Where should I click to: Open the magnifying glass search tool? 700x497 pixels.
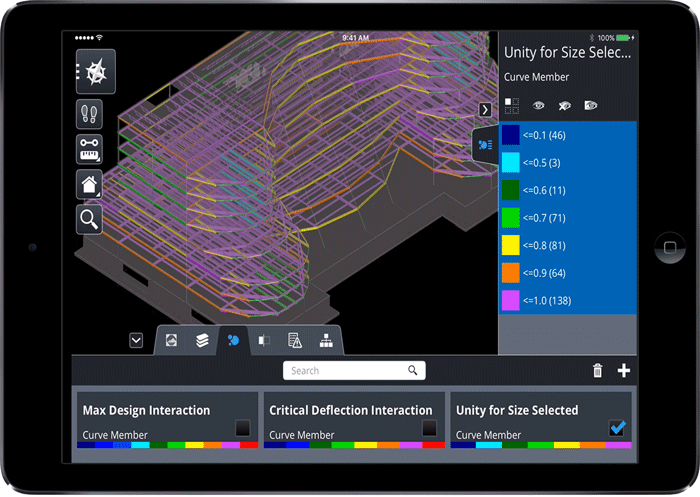coord(89,218)
